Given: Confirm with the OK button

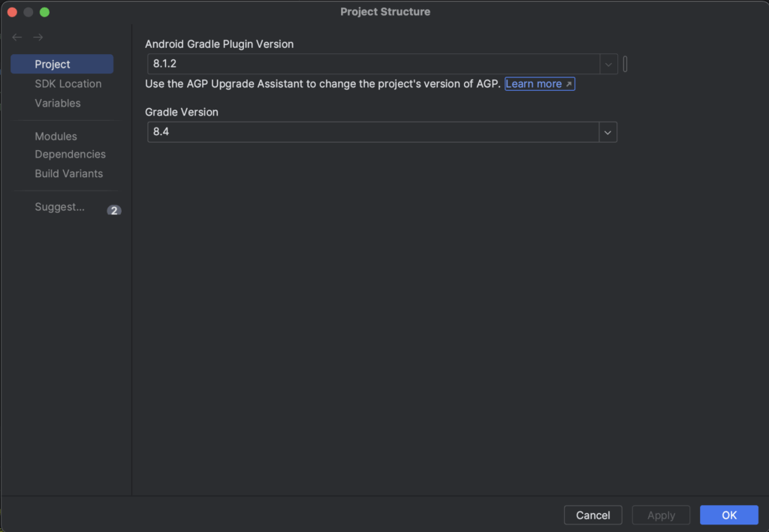Looking at the screenshot, I should click(728, 515).
